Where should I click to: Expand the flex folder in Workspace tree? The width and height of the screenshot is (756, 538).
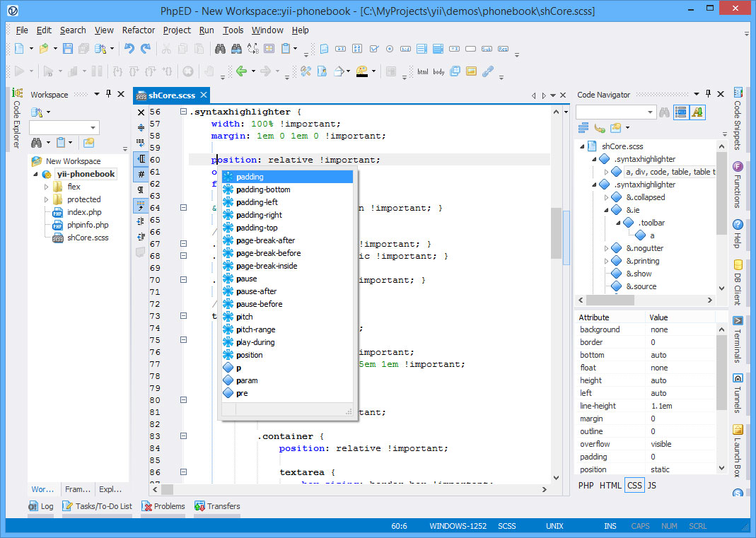click(47, 187)
